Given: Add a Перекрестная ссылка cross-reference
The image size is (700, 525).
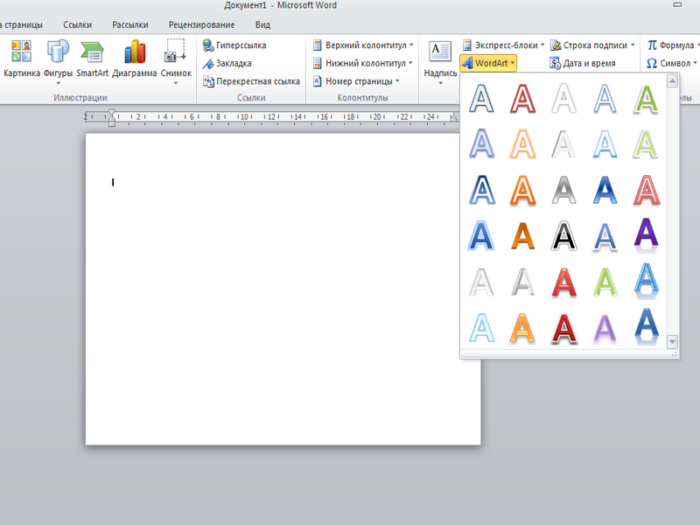Looking at the screenshot, I should click(251, 81).
